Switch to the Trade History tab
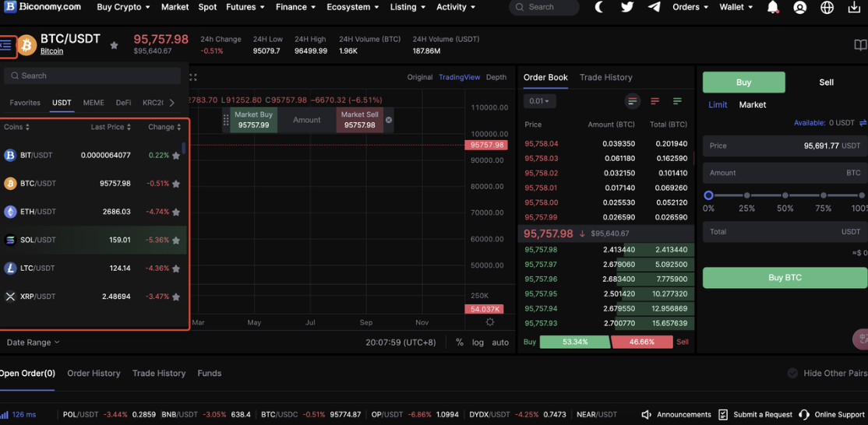The image size is (868, 425). (605, 78)
